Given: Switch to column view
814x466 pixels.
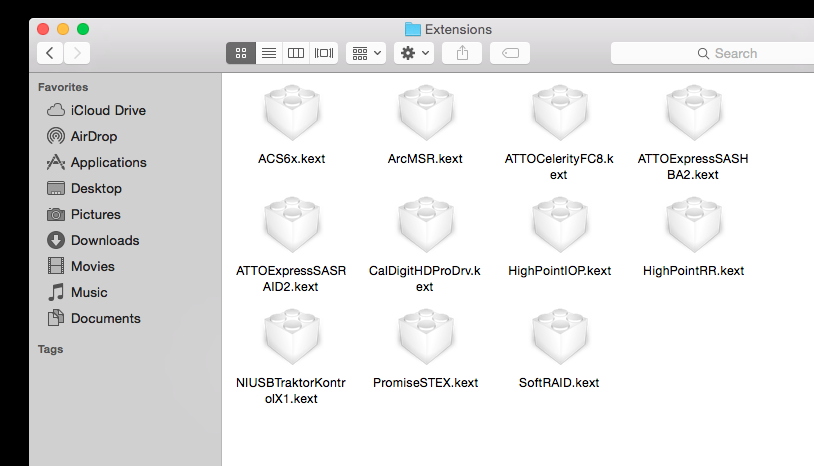Looking at the screenshot, I should point(296,53).
